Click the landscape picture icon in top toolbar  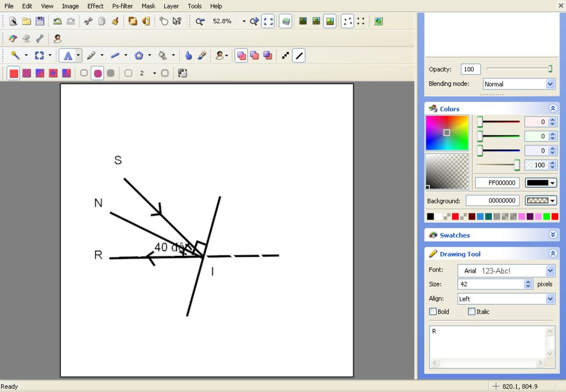(x=329, y=22)
